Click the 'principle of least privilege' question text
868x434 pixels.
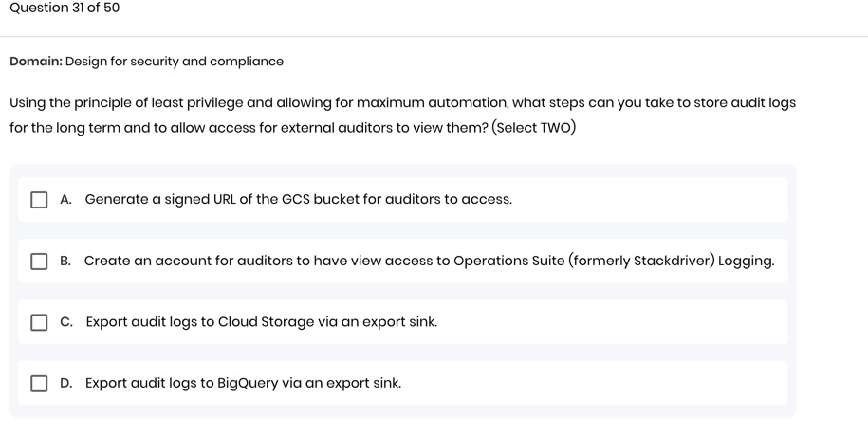158,103
